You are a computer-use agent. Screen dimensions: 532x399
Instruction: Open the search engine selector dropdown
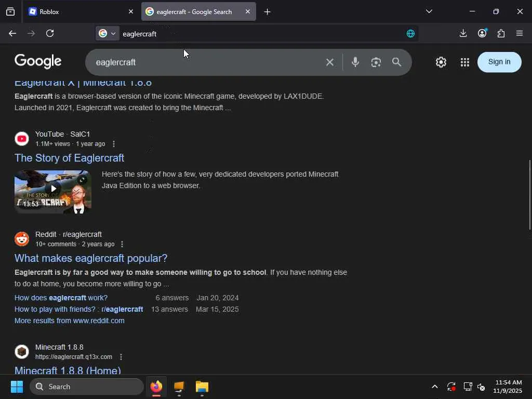pos(107,33)
